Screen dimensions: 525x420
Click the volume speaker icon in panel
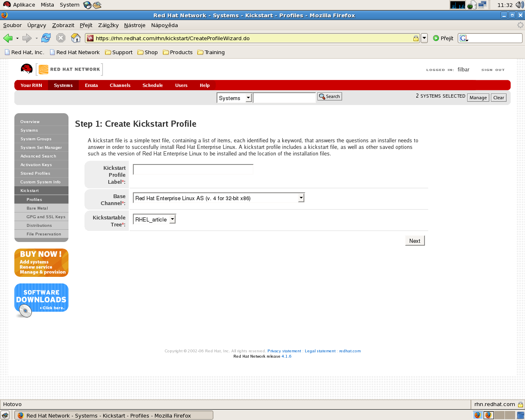tap(520, 5)
